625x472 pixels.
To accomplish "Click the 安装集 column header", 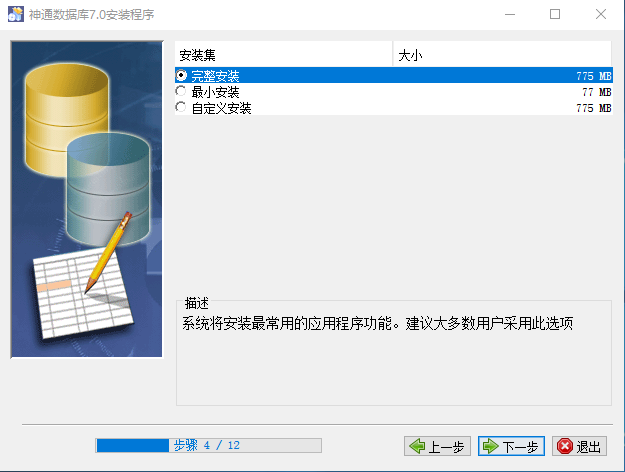I will point(283,55).
